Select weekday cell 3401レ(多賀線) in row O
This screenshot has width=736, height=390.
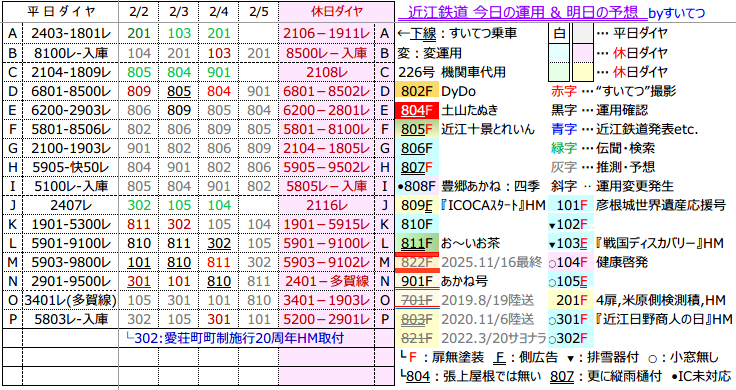(71, 300)
